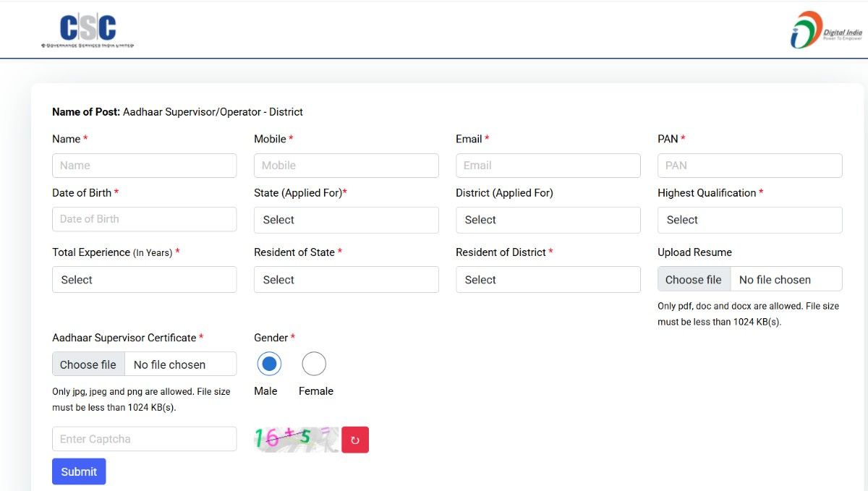Click into the Mobile number field
This screenshot has width=868, height=491.
(346, 166)
